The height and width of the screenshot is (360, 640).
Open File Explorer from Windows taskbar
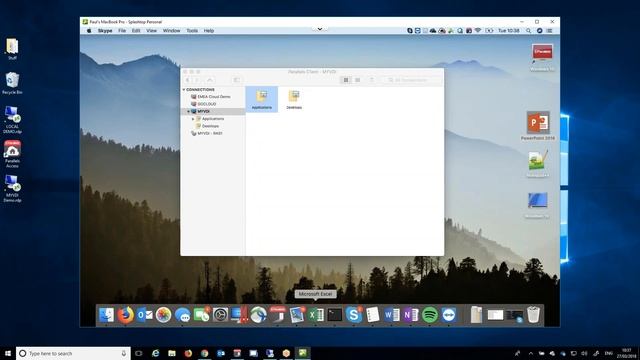tap(172, 353)
